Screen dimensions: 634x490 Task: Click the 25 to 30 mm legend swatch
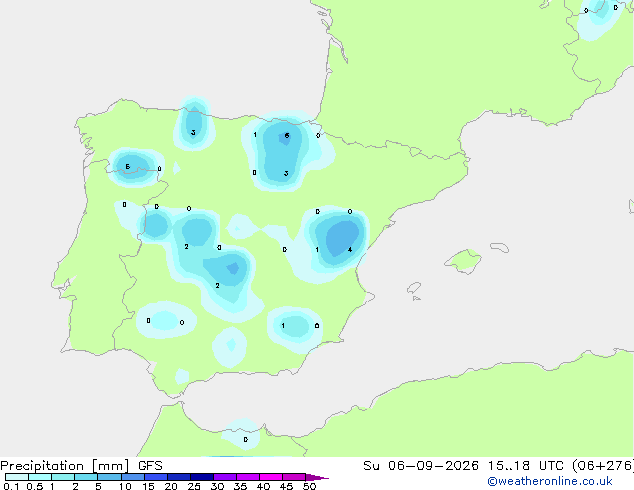coord(201,477)
